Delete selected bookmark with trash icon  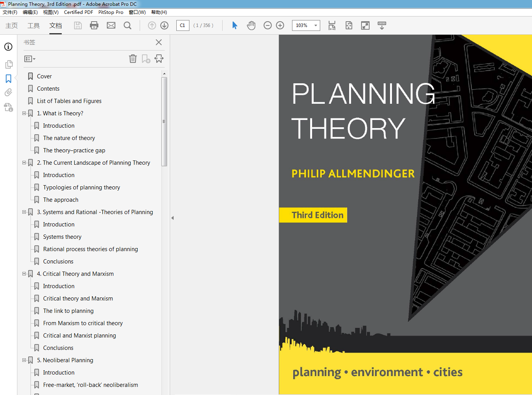(133, 59)
